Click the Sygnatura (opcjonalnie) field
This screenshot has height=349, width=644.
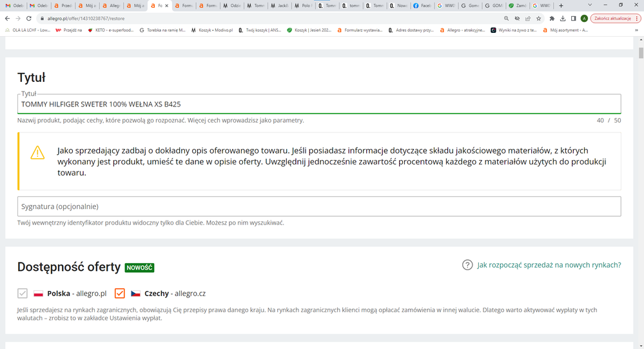pyautogui.click(x=319, y=206)
